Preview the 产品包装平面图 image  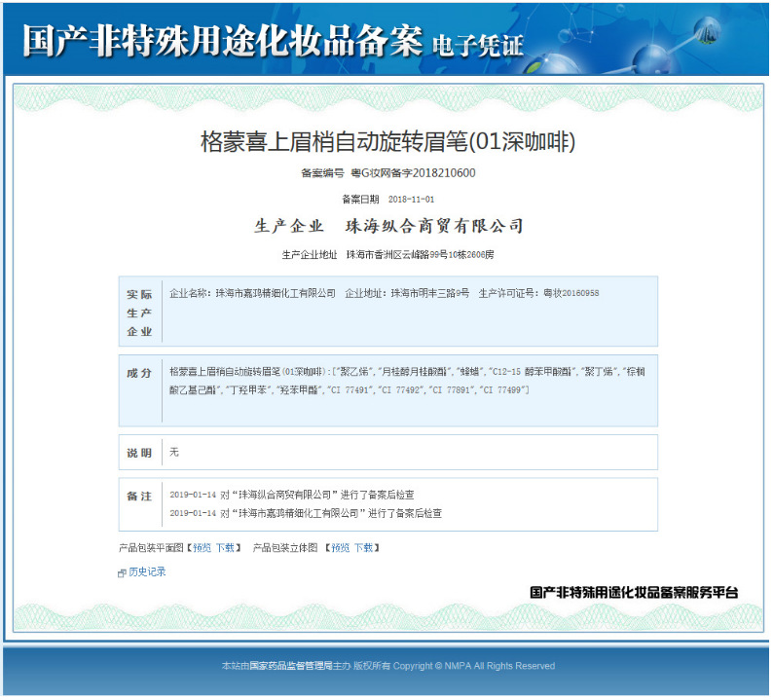202,548
